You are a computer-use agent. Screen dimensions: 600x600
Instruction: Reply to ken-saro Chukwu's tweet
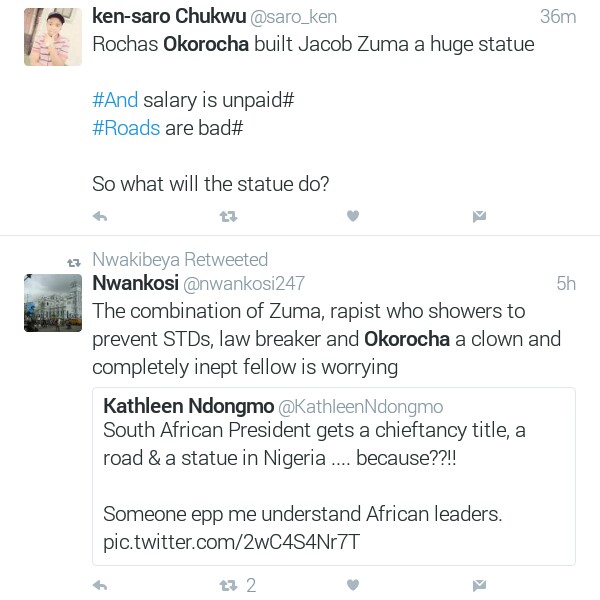[x=100, y=216]
